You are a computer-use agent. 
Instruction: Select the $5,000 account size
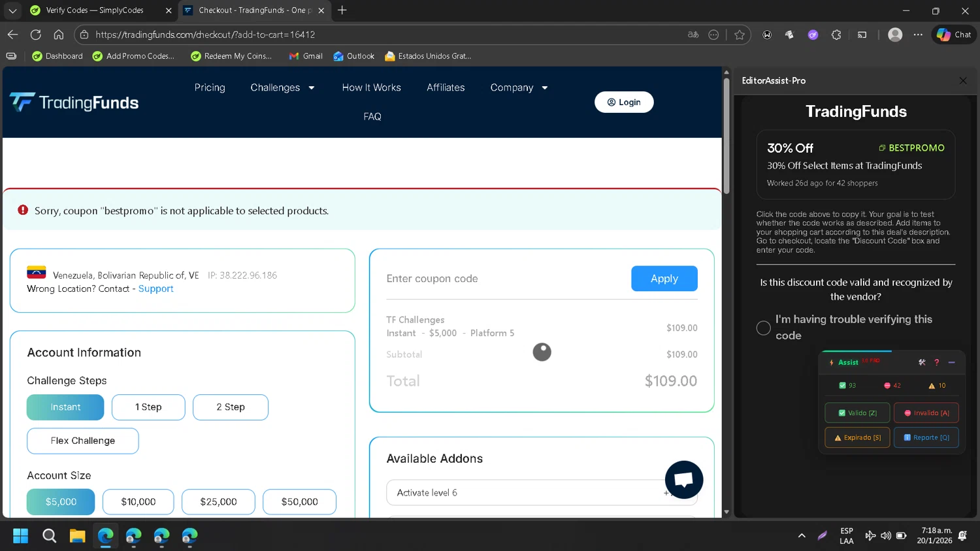[x=61, y=502]
